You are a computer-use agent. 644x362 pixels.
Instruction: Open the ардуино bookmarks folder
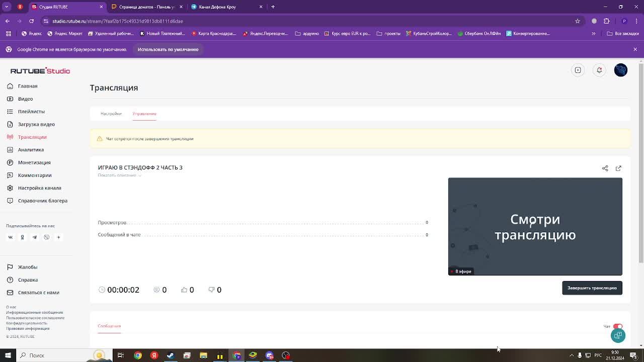click(x=307, y=34)
